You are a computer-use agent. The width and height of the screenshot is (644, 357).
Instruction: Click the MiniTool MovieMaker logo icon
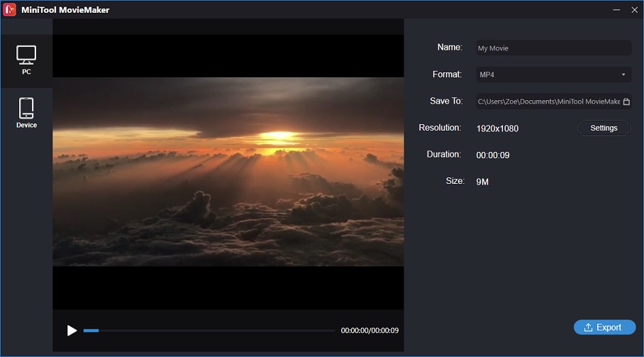(9, 9)
